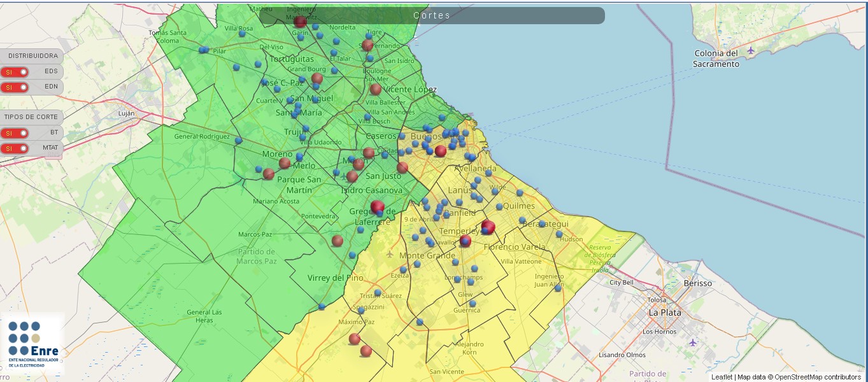
Task: Click large red marker above Florencio Varela
Action: coord(488,227)
